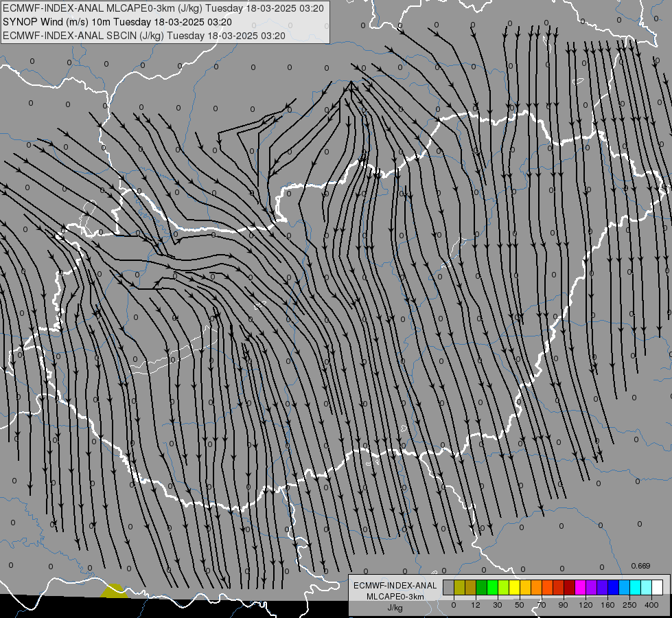Click the olive-yellow CAPE patch on the map

(x=114, y=591)
